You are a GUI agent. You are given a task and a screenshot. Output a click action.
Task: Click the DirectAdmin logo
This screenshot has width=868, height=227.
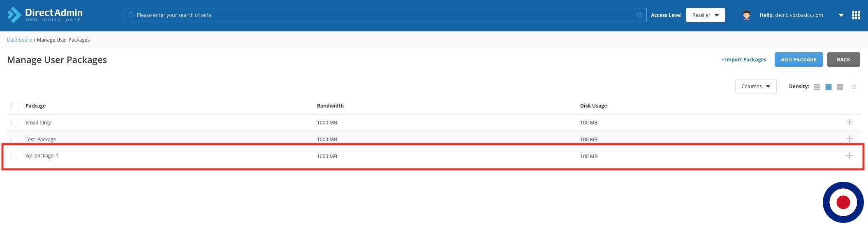[x=45, y=15]
